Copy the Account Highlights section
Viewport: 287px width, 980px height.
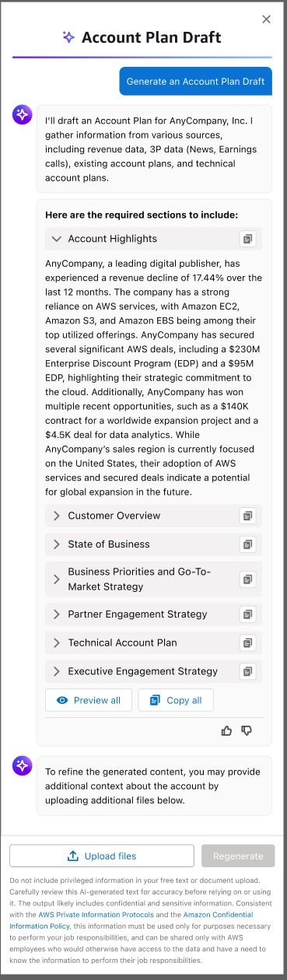tap(247, 239)
